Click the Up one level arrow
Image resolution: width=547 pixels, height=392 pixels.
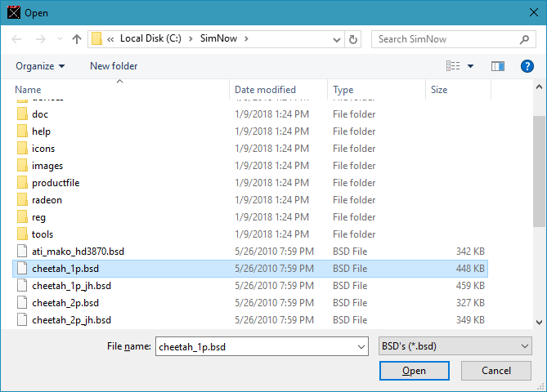coord(77,39)
